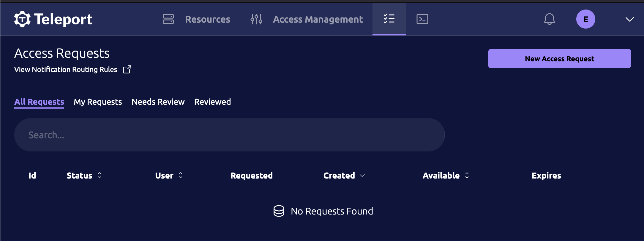Open the terminal console icon
The width and height of the screenshot is (644, 241).
(x=422, y=19)
